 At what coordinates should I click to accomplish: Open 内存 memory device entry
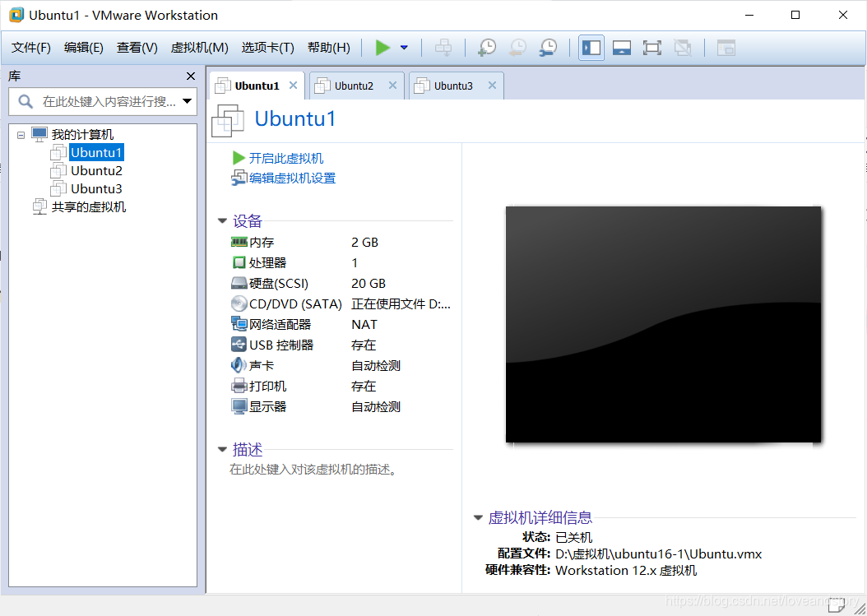pyautogui.click(x=262, y=242)
